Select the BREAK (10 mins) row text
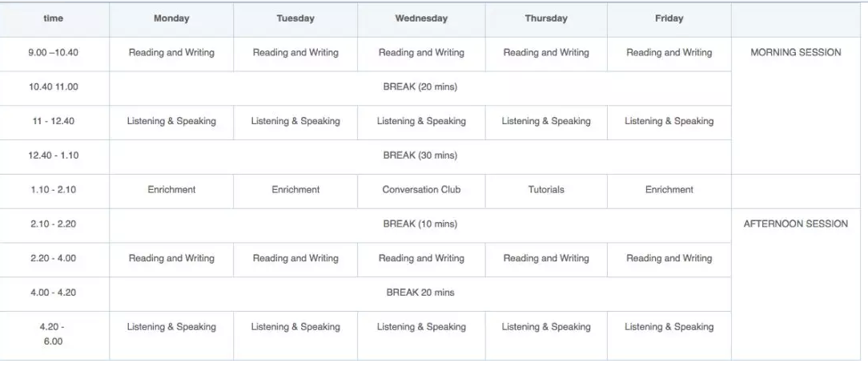 [x=420, y=224]
